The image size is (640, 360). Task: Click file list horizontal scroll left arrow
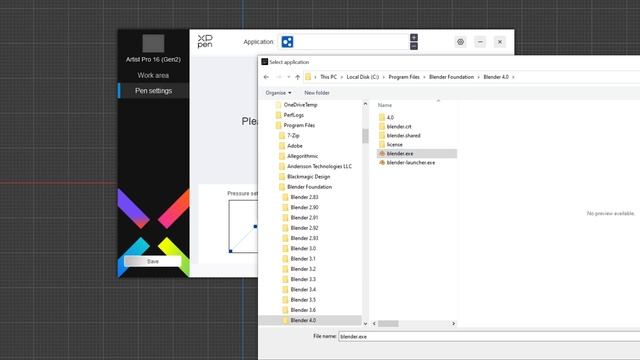(374, 324)
